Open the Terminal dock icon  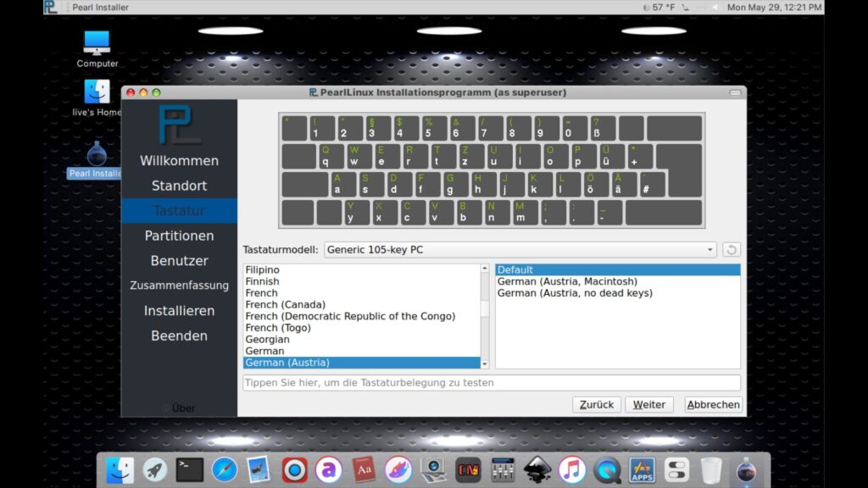[x=190, y=469]
